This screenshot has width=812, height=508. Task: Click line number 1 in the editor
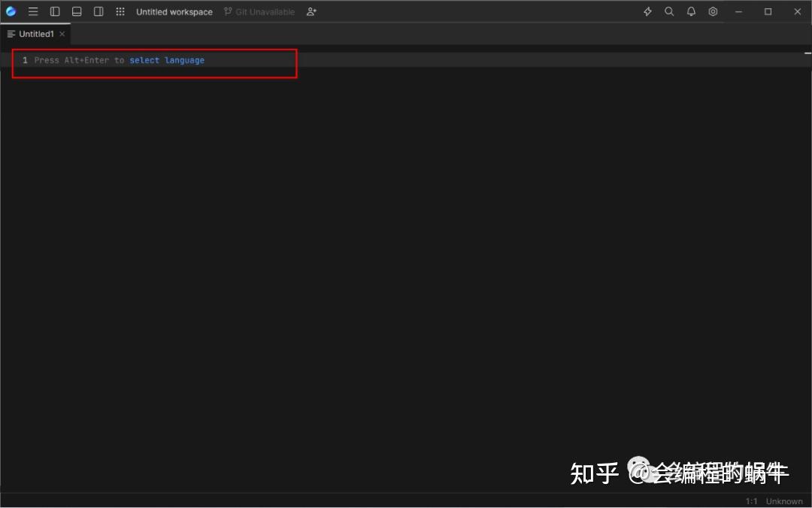(25, 60)
